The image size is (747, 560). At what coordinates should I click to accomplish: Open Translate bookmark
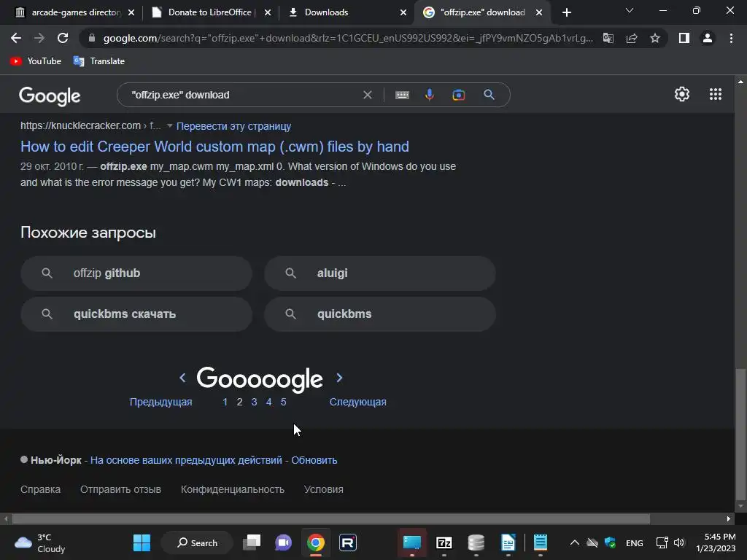click(x=99, y=61)
